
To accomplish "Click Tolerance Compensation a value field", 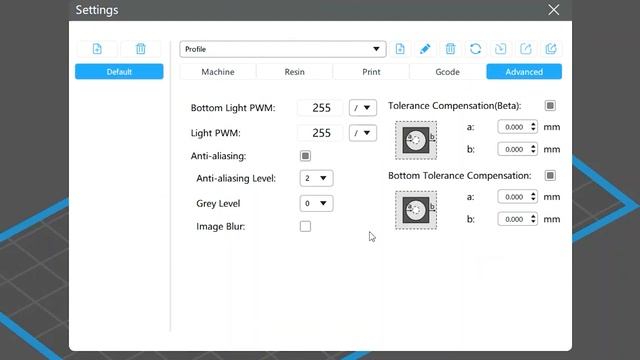I will 514,127.
